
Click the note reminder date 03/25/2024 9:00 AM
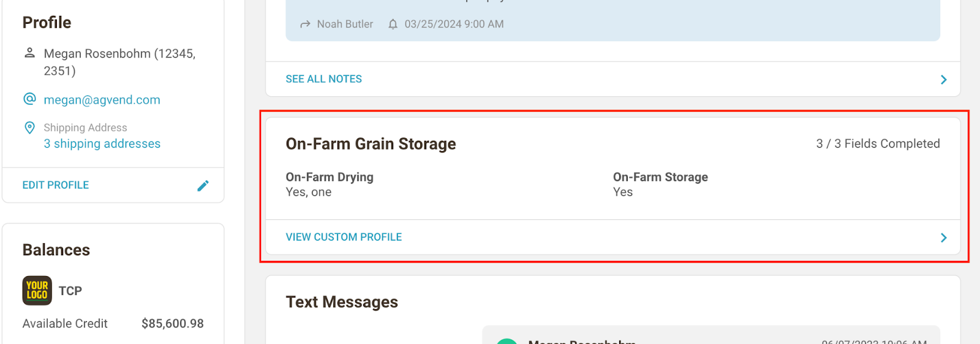pyautogui.click(x=454, y=24)
